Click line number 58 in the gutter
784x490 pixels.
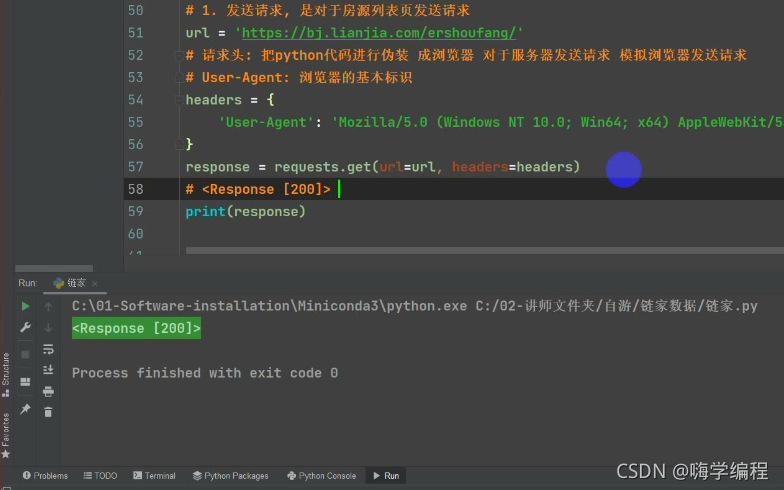click(136, 189)
